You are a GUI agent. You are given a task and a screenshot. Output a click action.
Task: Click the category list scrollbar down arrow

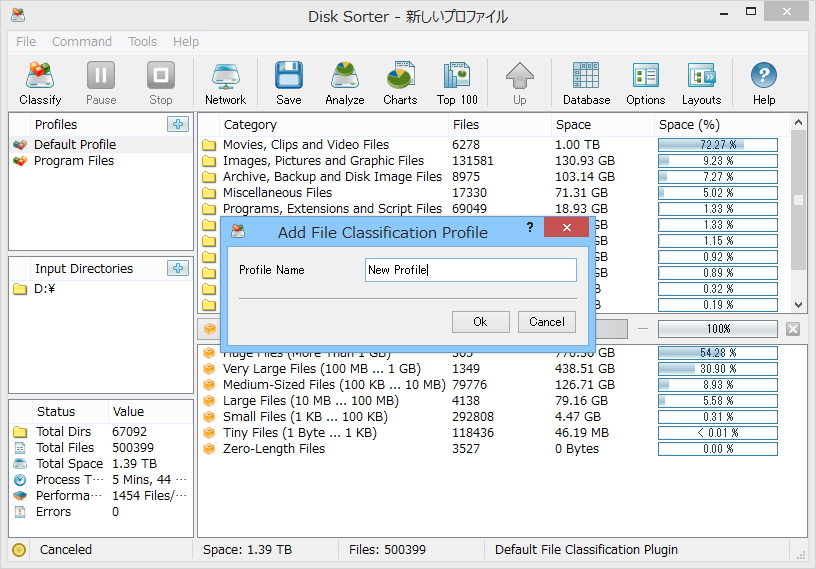[798, 305]
